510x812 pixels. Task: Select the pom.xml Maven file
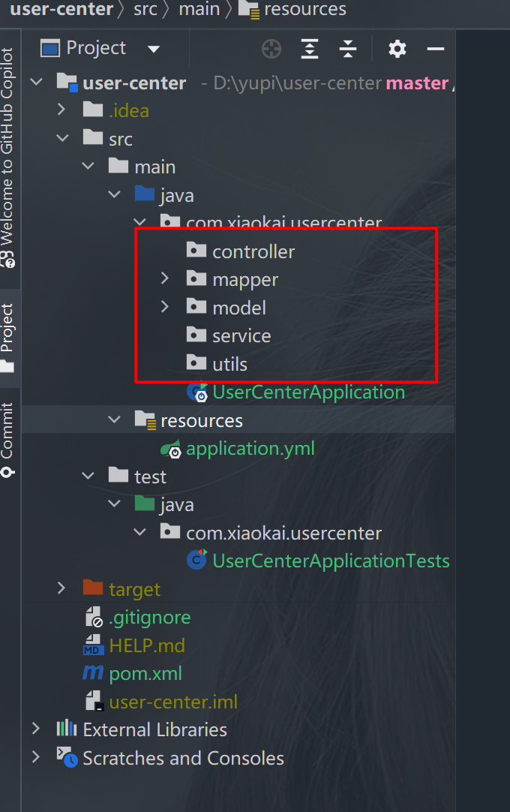(x=145, y=674)
